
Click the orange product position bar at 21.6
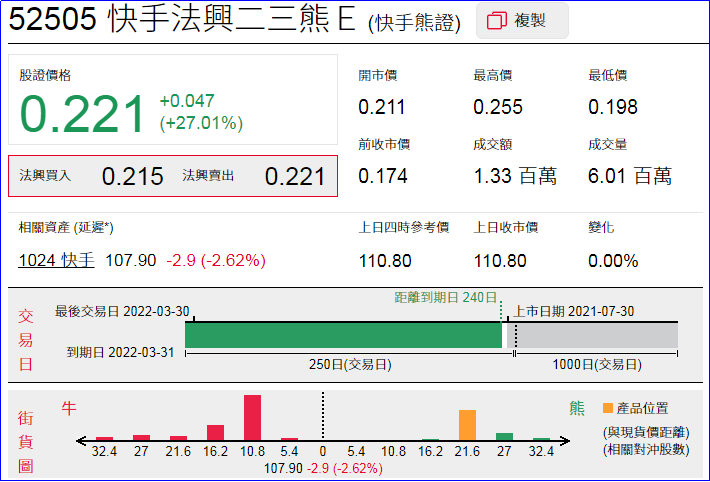click(467, 425)
